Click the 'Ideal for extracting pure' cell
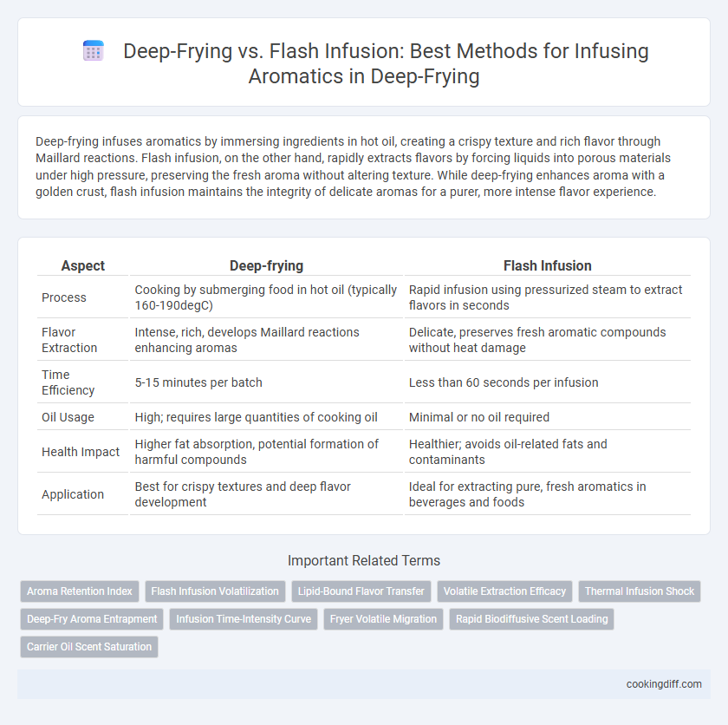728x725 pixels. pos(548,494)
